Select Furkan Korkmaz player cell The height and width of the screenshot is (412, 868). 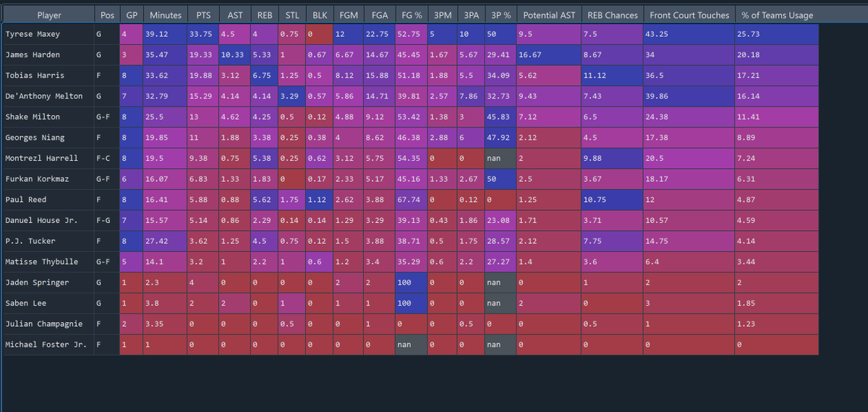49,179
